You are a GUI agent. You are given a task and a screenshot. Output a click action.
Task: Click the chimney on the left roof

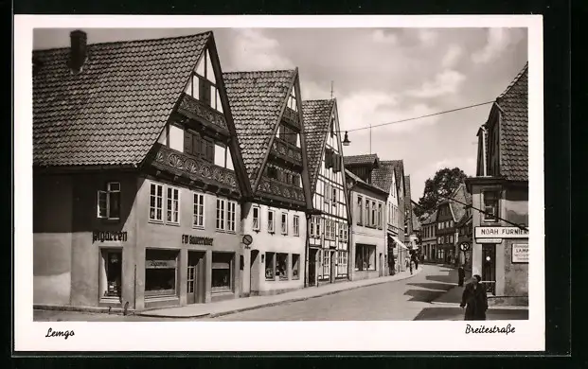pyautogui.click(x=78, y=50)
